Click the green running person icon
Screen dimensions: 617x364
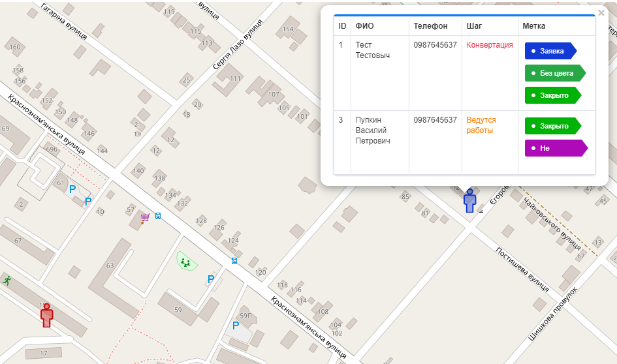pos(7,281)
